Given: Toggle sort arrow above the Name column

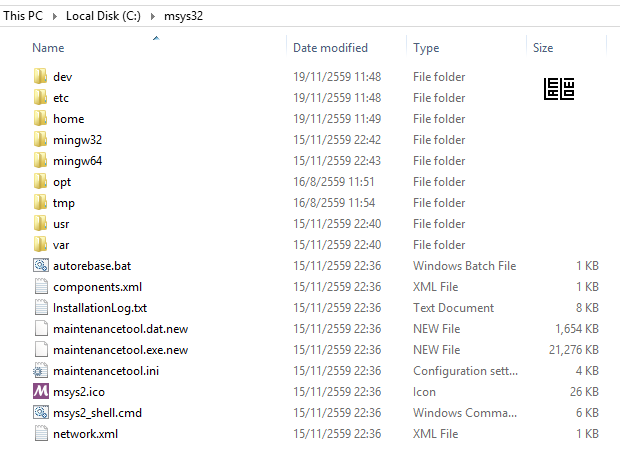Looking at the screenshot, I should (x=156, y=38).
